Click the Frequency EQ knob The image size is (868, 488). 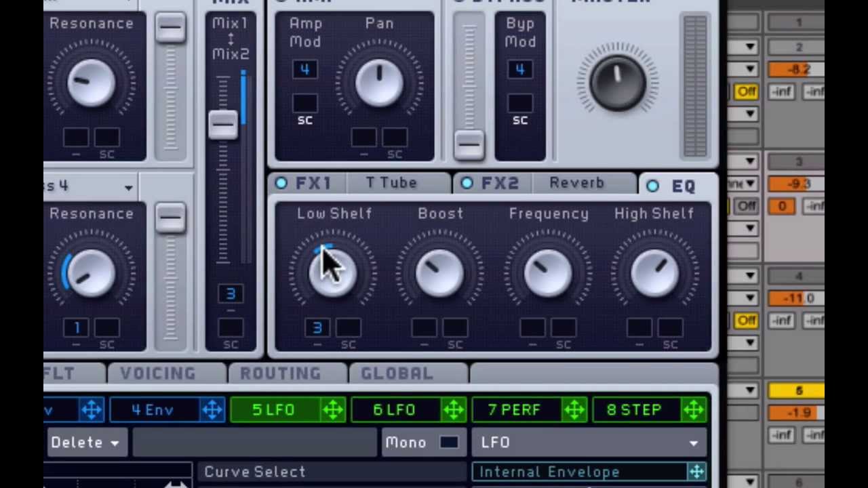pos(548,272)
